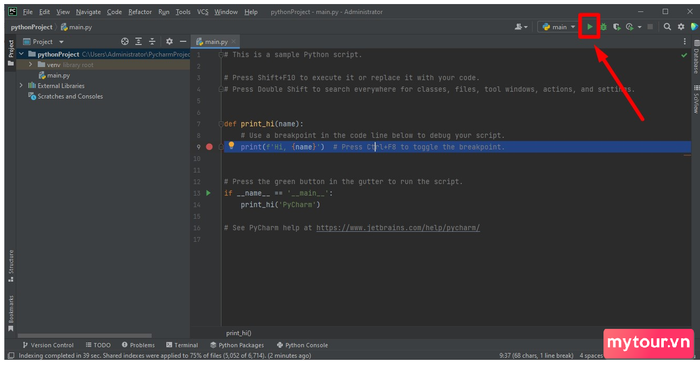
Task: Open Version Control tool window
Action: pyautogui.click(x=48, y=345)
